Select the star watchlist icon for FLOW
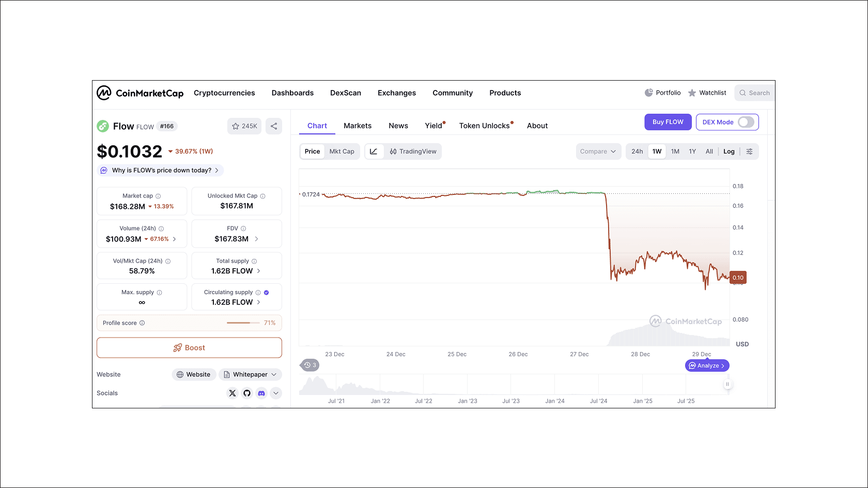 [235, 126]
